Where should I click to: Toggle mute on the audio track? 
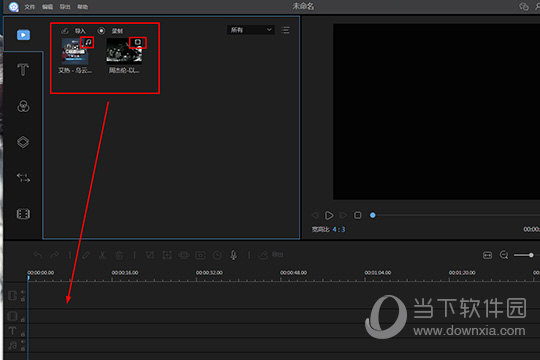[x=23, y=342]
